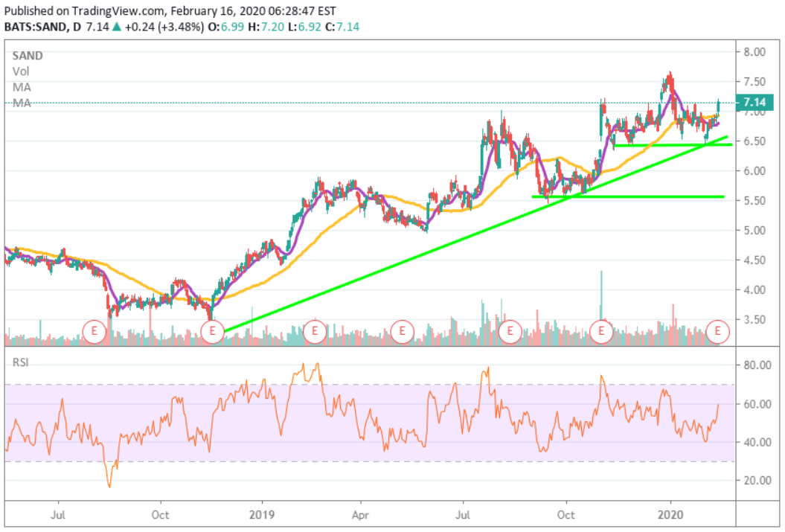Click the earnings E marker near the Oct 2019 rally
Image resolution: width=785 pixels, height=532 pixels.
[601, 331]
